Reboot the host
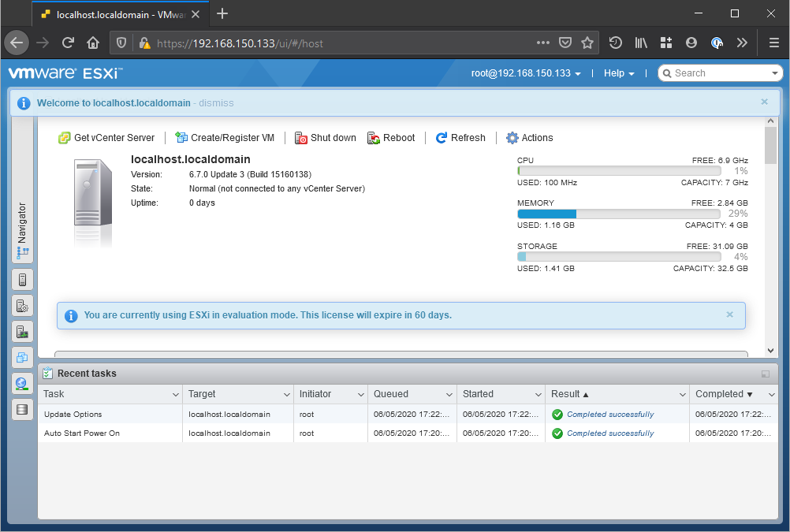 pyautogui.click(x=391, y=138)
